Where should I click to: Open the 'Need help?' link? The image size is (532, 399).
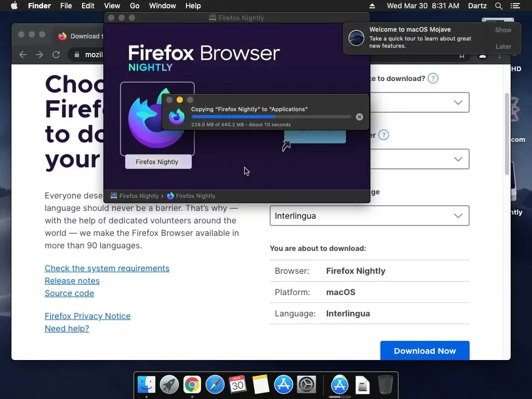coord(67,329)
